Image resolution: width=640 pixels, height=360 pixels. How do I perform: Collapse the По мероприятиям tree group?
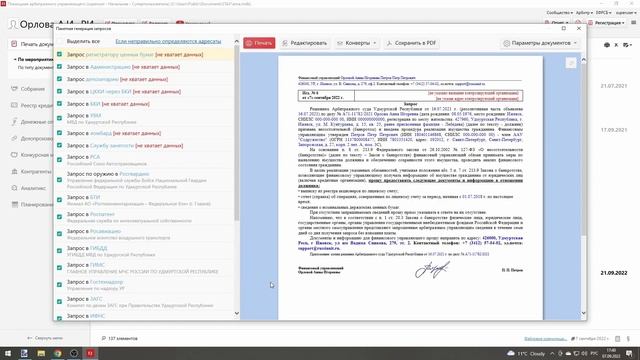coord(15,60)
